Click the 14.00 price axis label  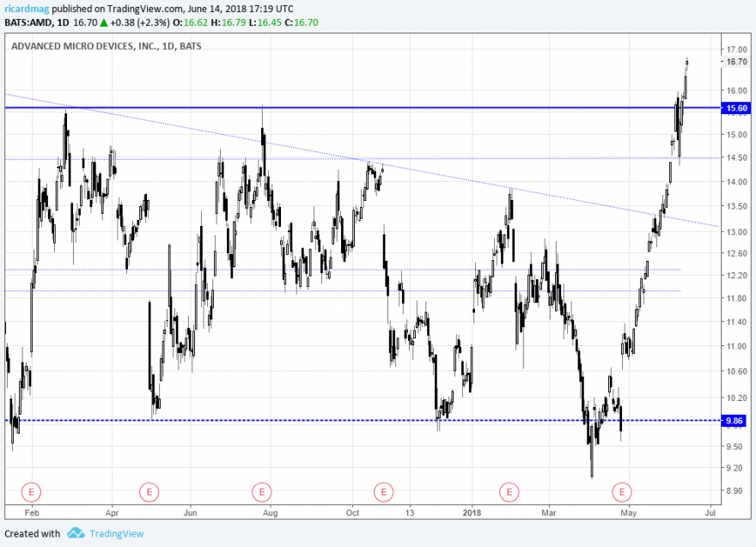(x=736, y=182)
